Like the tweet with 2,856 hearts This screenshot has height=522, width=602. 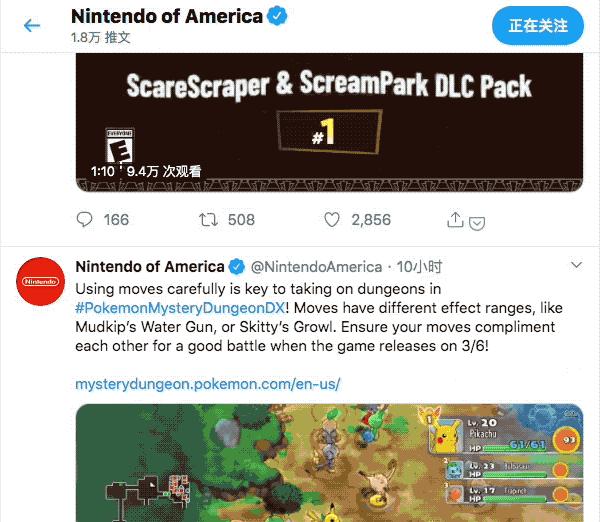coord(332,220)
